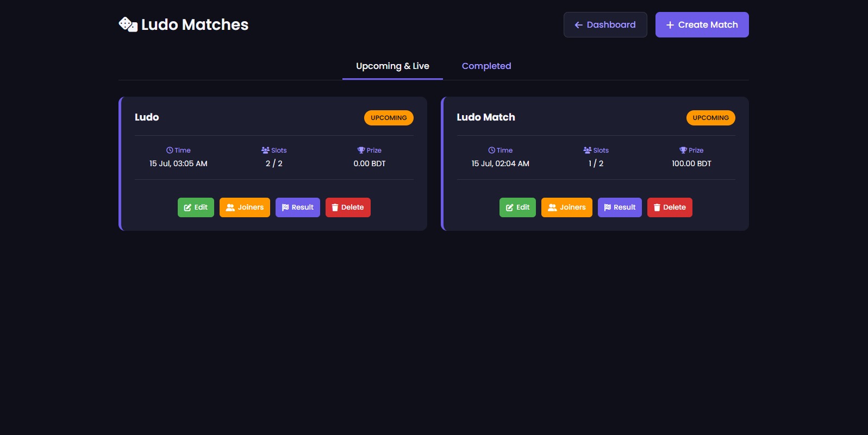The height and width of the screenshot is (435, 868).
Task: Click the plus icon in Create Match button
Action: (670, 25)
